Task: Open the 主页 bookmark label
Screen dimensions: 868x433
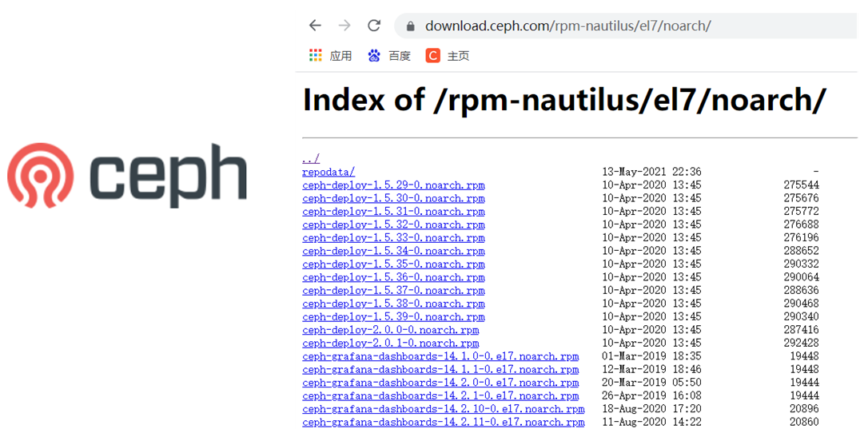Action: coord(458,56)
